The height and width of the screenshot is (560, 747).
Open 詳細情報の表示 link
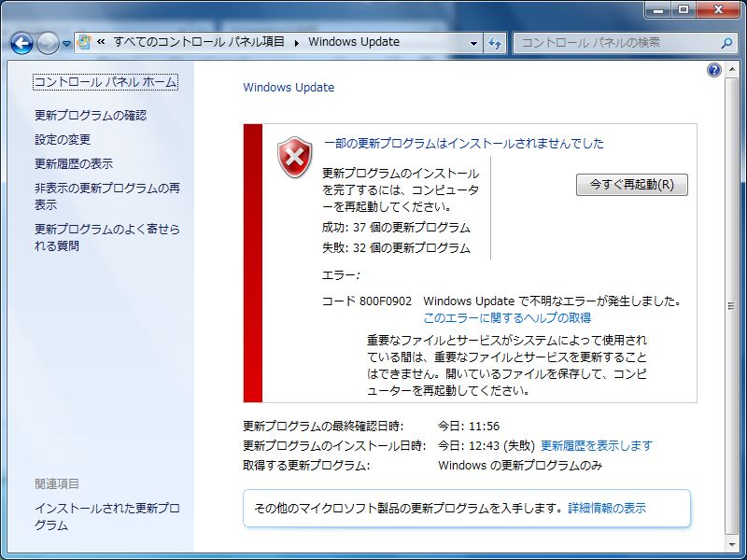click(607, 509)
